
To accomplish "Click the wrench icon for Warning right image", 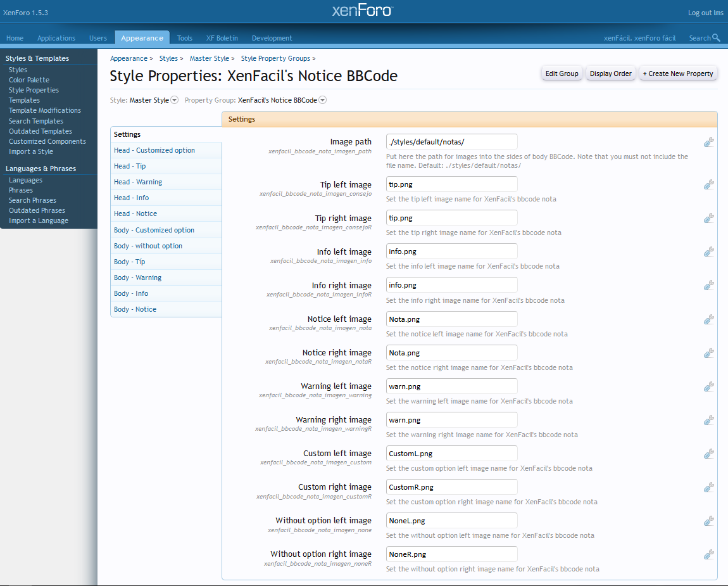I will tap(708, 421).
